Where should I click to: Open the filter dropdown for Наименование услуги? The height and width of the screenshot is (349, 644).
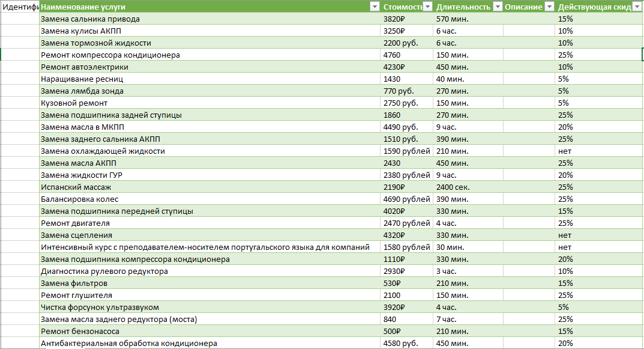[375, 7]
